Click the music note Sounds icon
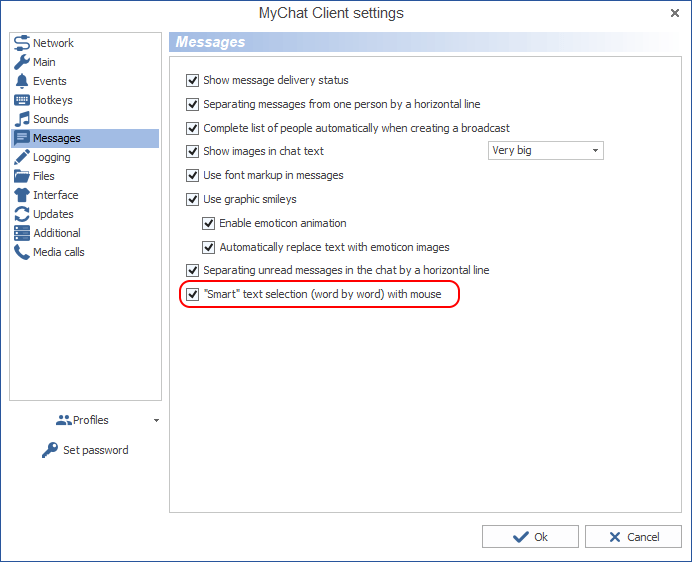Image resolution: width=692 pixels, height=562 pixels. pyautogui.click(x=22, y=119)
